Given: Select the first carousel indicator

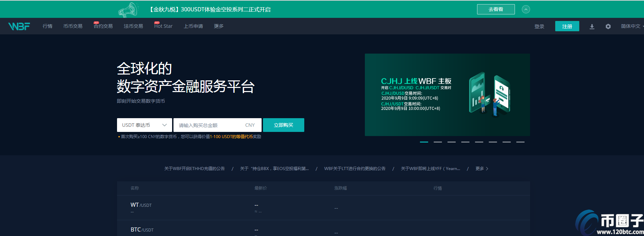Looking at the screenshot, I should [x=424, y=142].
